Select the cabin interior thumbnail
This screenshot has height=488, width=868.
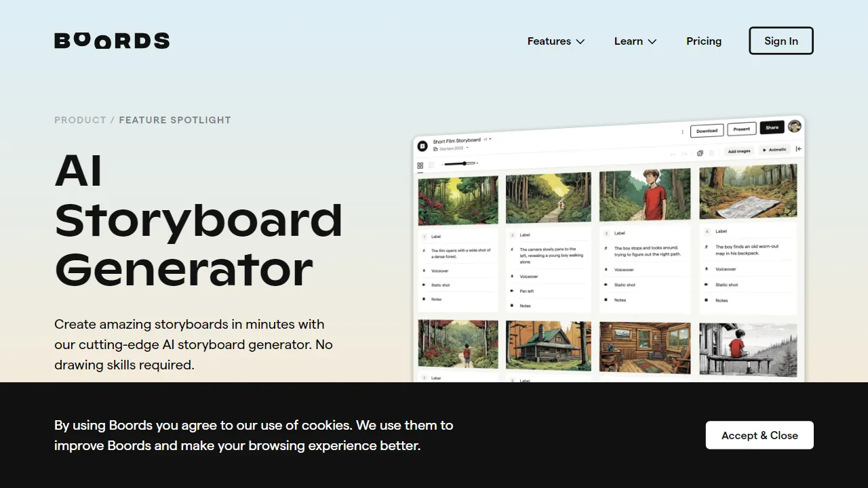coord(645,348)
